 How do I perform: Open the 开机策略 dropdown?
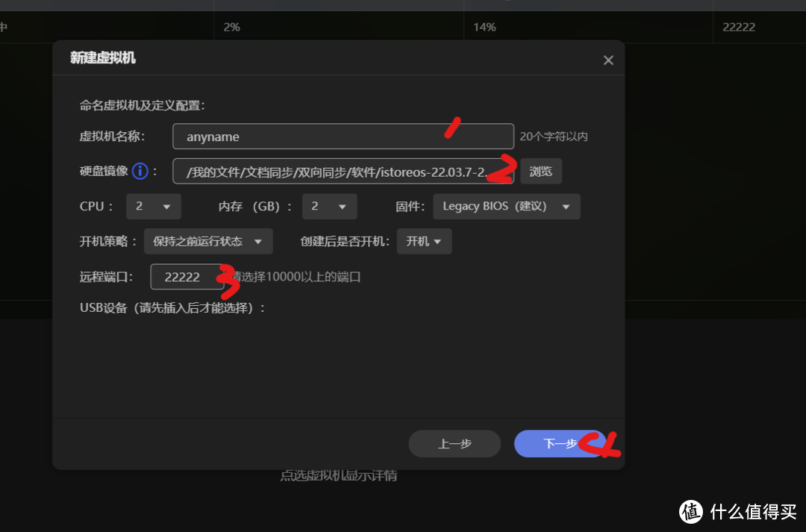tap(208, 241)
